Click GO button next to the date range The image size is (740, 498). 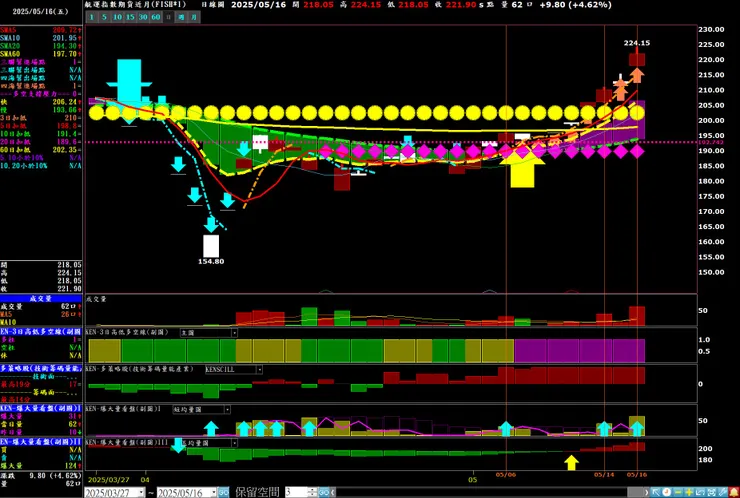tap(223, 492)
